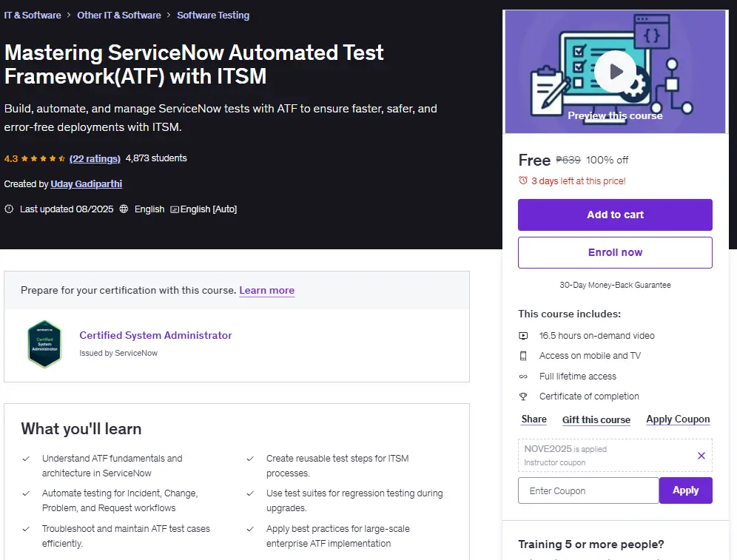
Task: Click the Training 5 or more people heading
Action: (590, 544)
